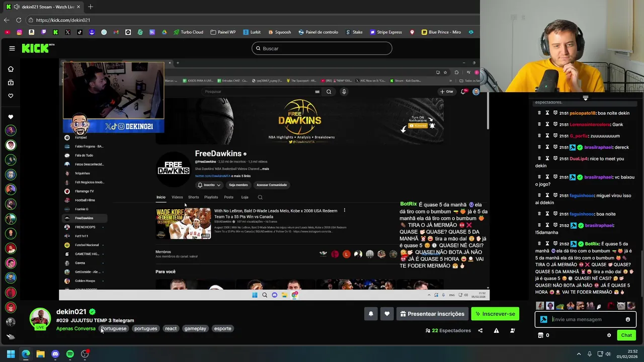The width and height of the screenshot is (644, 362).
Task: Delete psicopato18's chat message
Action: (539, 113)
